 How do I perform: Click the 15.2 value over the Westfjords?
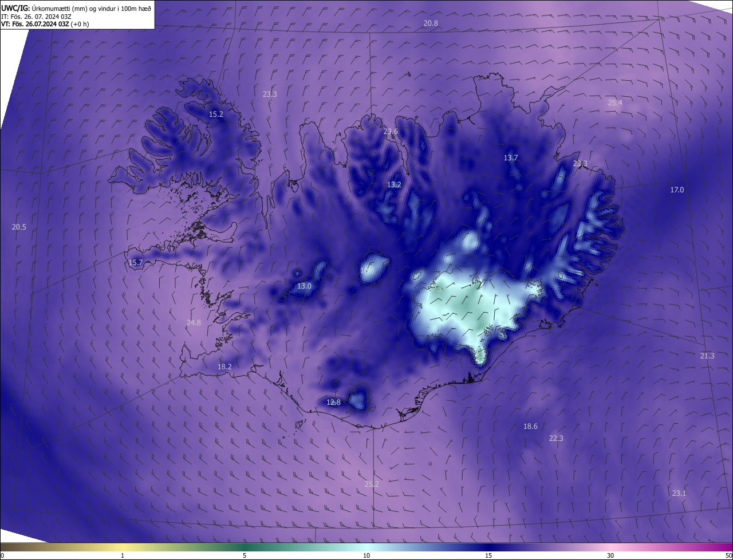(216, 115)
